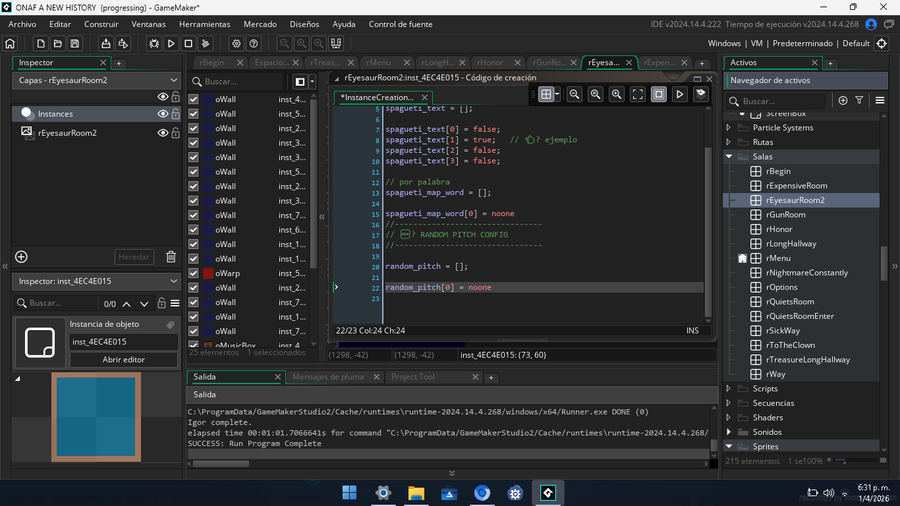Click the filter icon in asset browser

tap(861, 101)
